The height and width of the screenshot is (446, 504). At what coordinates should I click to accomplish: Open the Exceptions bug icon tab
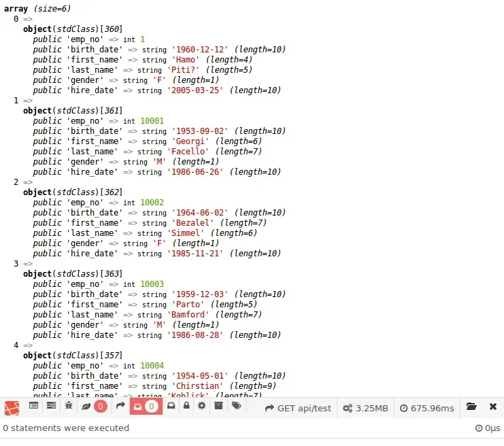[69, 406]
